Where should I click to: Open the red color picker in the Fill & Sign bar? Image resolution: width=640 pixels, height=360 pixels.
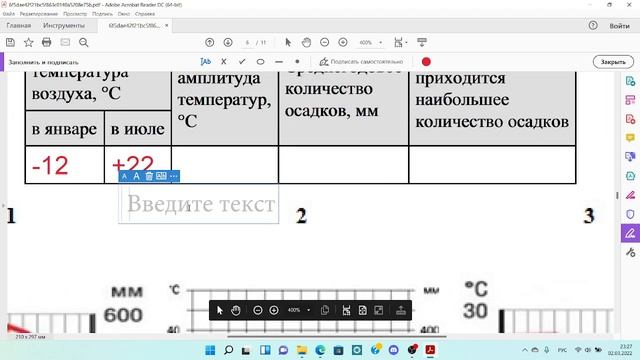[426, 62]
